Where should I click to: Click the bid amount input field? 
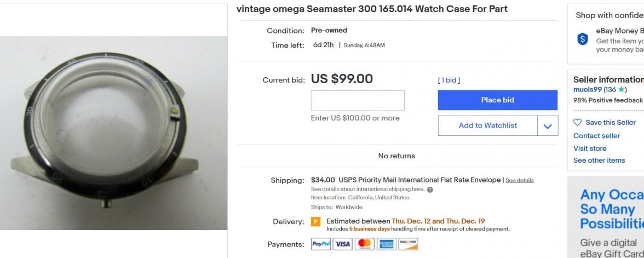(x=358, y=101)
